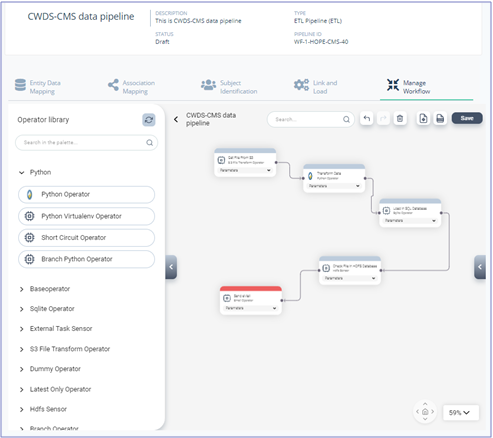
Task: Focus the Search in the palette field
Action: click(x=86, y=143)
